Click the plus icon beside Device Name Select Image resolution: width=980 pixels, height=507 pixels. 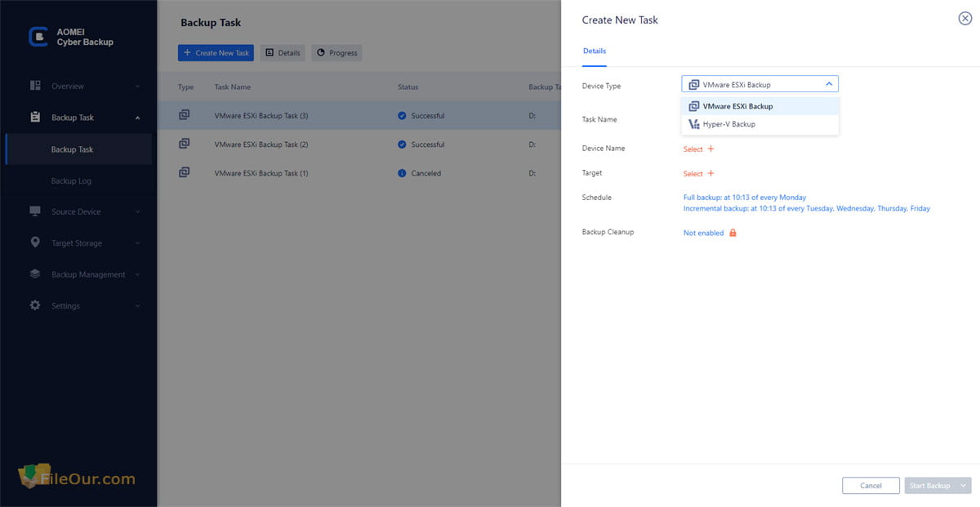[x=710, y=149]
